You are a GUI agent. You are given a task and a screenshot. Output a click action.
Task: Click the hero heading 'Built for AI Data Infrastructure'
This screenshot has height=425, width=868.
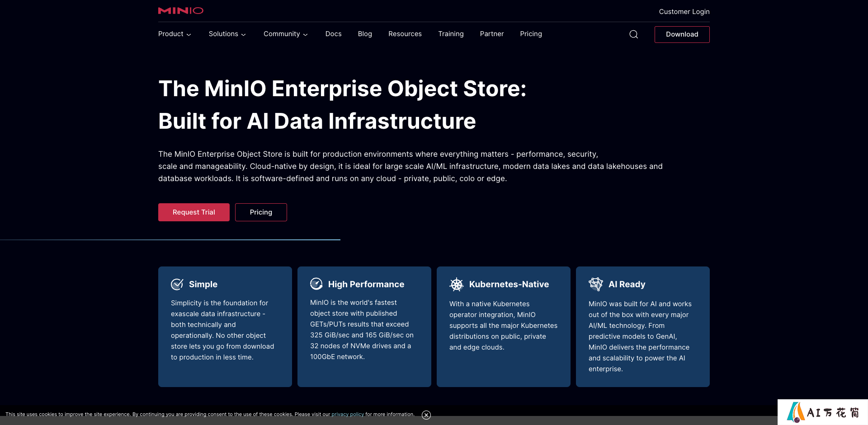click(317, 121)
